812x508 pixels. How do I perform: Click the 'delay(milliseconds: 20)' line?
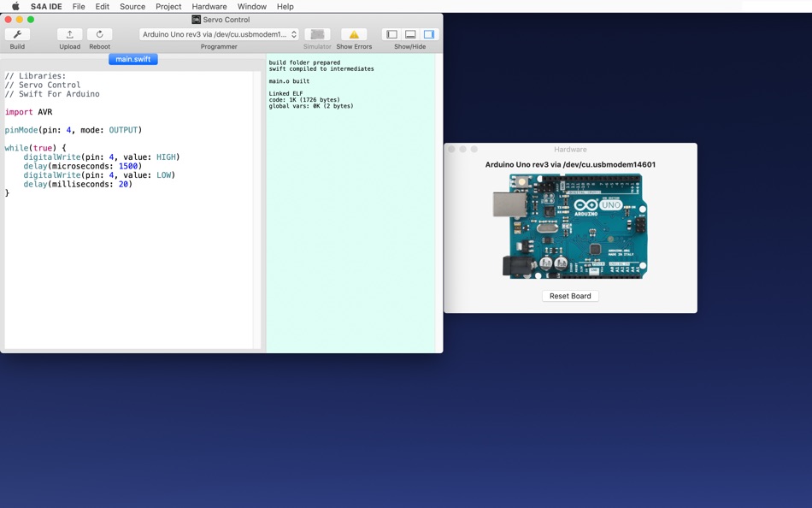tap(78, 185)
